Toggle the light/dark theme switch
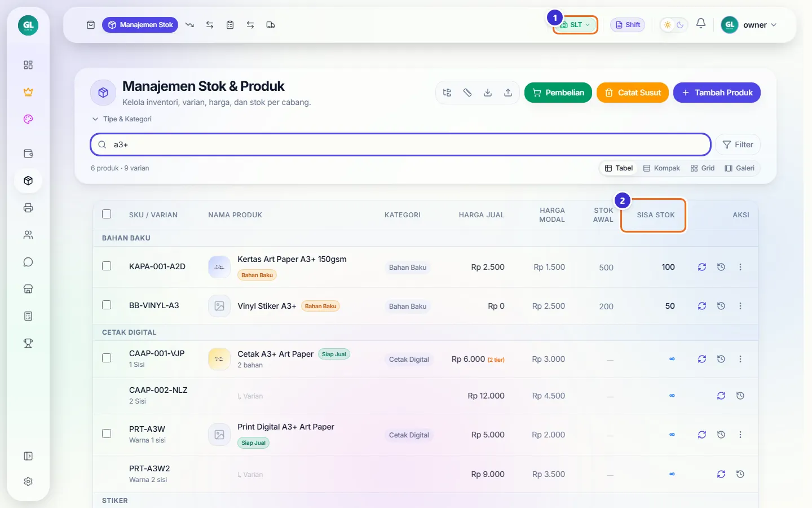 coord(674,25)
